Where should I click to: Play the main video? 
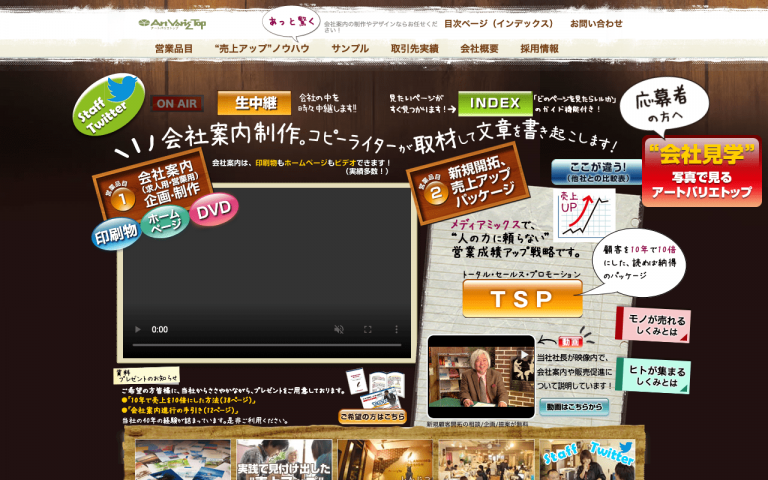point(138,329)
